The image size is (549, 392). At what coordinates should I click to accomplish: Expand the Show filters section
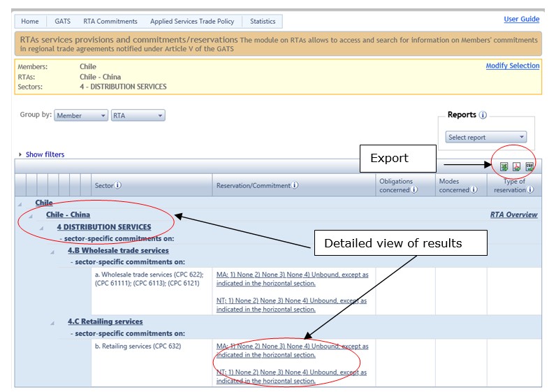[x=45, y=154]
